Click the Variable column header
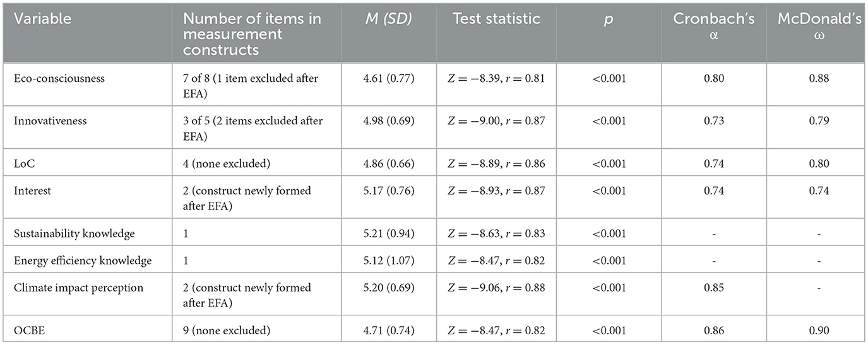868x345 pixels. click(x=43, y=18)
